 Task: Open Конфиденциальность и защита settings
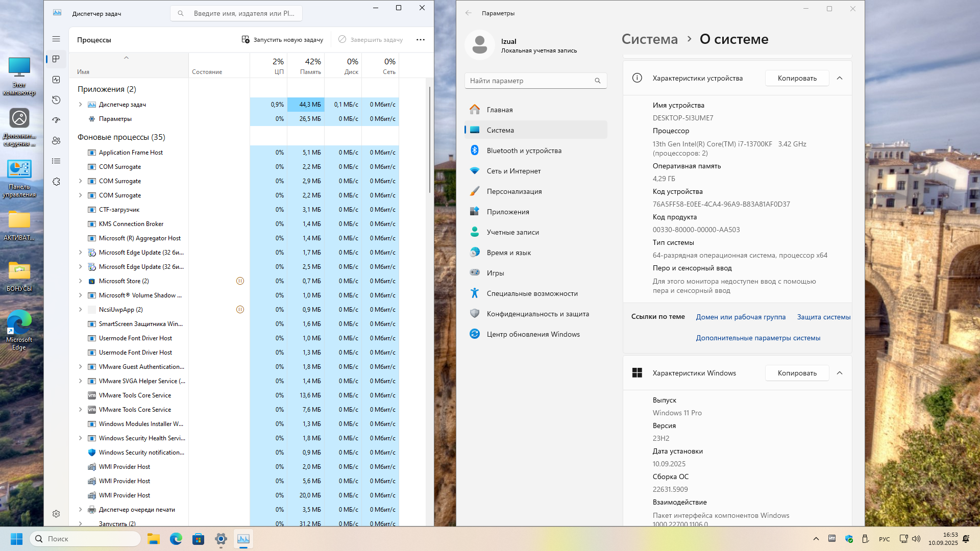[x=535, y=314]
